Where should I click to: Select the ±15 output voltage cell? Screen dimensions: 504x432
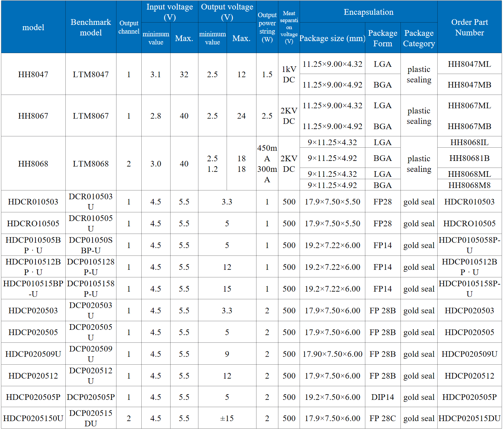coord(227,418)
